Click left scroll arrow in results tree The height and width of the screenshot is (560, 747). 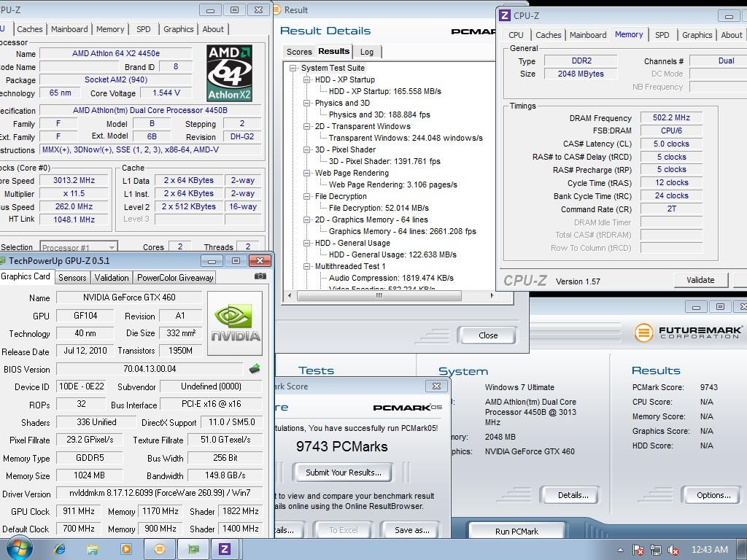[289, 296]
